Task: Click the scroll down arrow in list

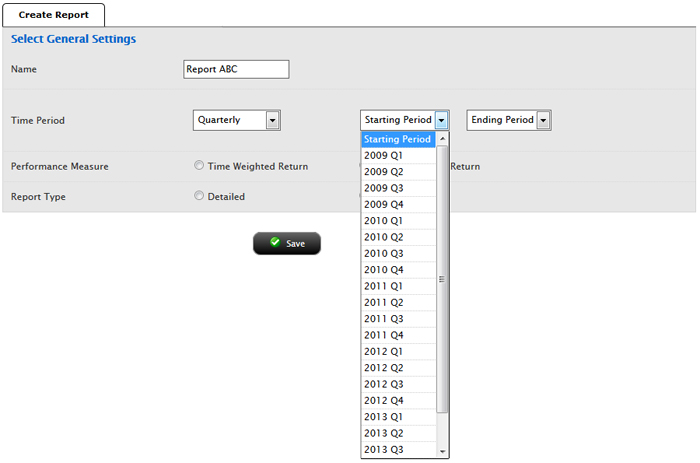Action: tap(443, 452)
